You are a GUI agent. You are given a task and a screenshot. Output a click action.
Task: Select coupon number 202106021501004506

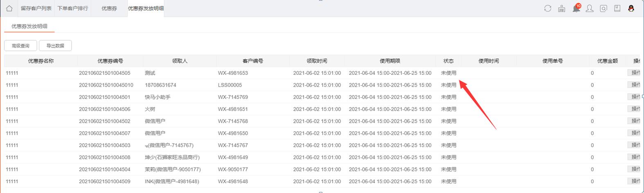105,109
